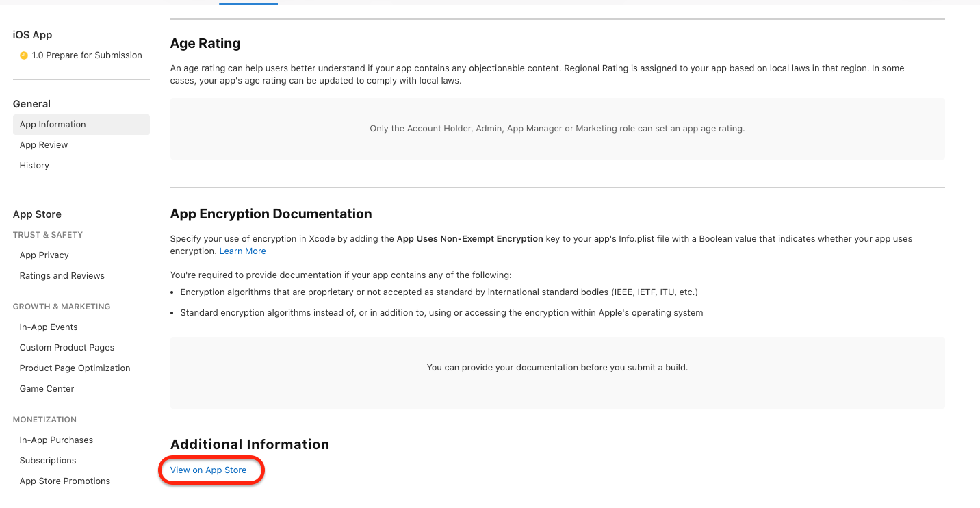
Task: Open Product Page Optimization
Action: pyautogui.click(x=75, y=368)
